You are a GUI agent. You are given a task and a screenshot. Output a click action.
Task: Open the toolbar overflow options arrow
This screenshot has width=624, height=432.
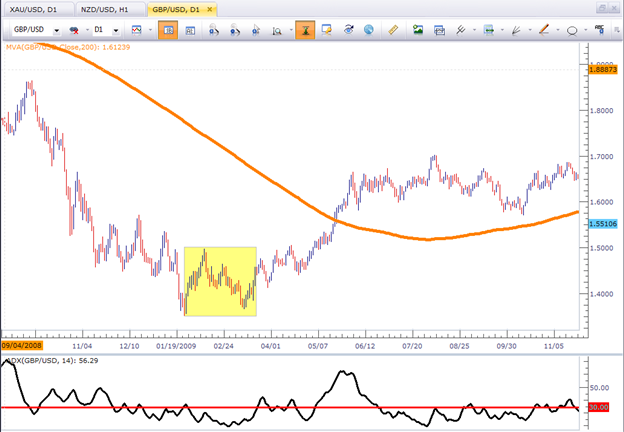(x=617, y=30)
